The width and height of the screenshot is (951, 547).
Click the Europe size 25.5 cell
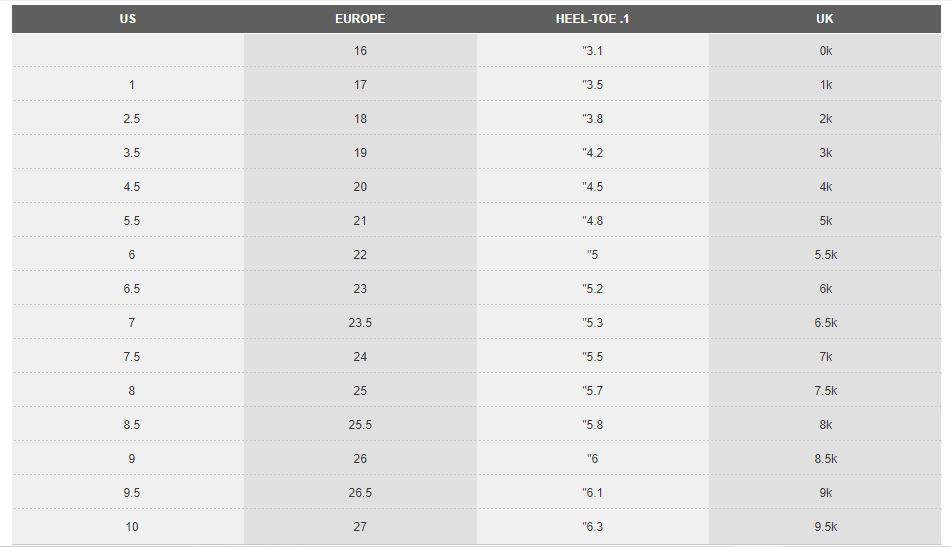(360, 425)
